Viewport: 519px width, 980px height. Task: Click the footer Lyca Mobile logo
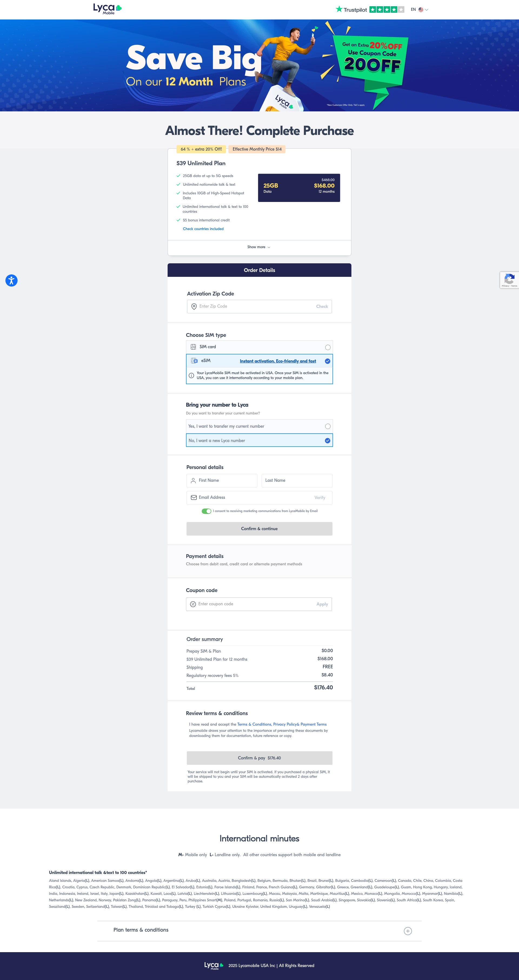tap(214, 966)
